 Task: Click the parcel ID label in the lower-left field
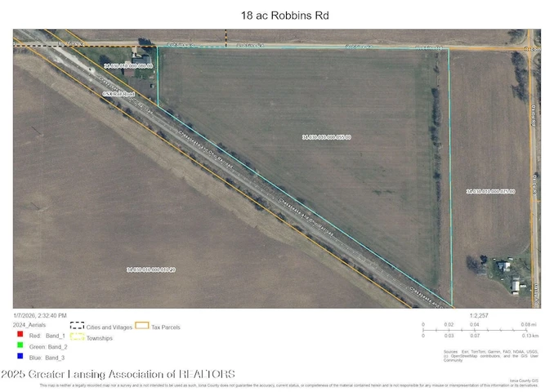click(x=151, y=269)
